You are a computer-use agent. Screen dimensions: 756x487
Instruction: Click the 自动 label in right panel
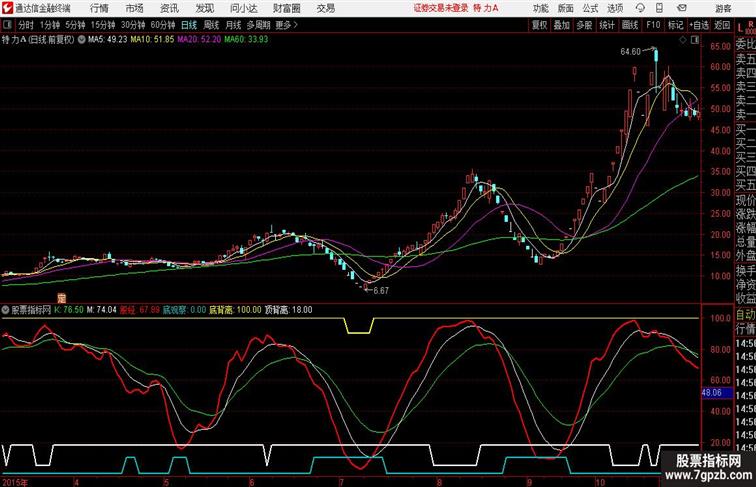tap(745, 315)
